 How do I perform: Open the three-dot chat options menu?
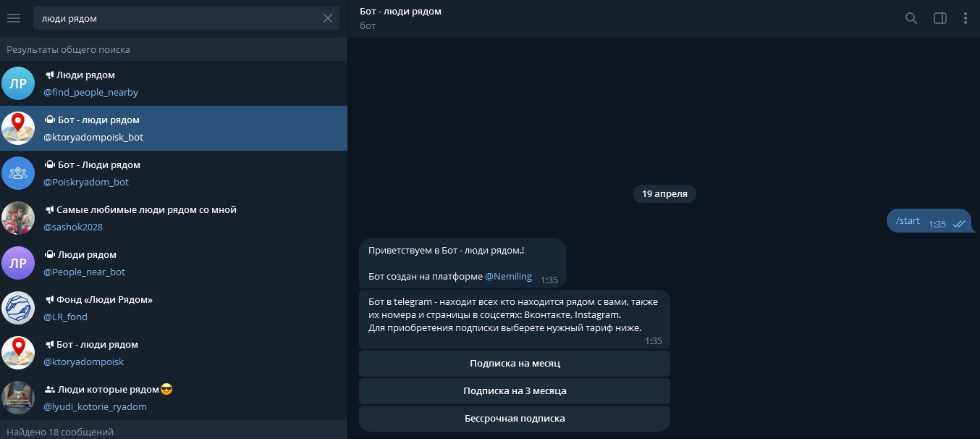tap(966, 18)
